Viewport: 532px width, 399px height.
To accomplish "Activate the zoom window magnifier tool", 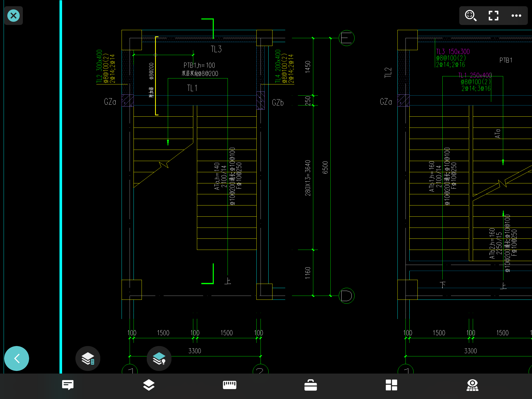I will pos(470,16).
